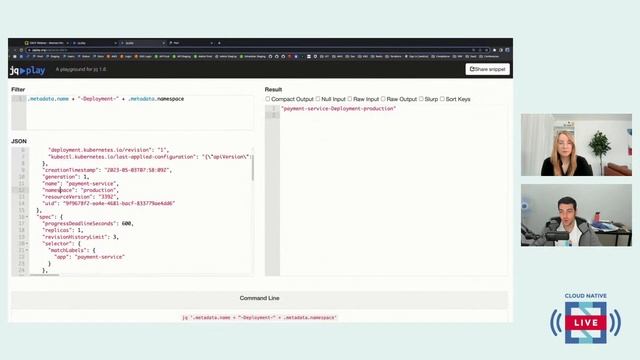This screenshot has height=360, width=640.
Task: Click the JSON section label
Action: point(19,141)
